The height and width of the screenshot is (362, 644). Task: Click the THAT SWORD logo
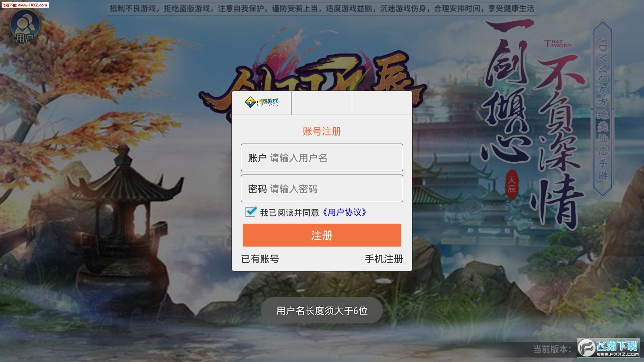[557, 43]
